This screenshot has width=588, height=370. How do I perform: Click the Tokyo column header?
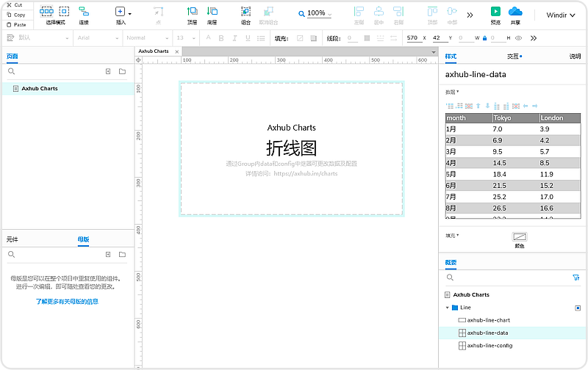point(516,118)
